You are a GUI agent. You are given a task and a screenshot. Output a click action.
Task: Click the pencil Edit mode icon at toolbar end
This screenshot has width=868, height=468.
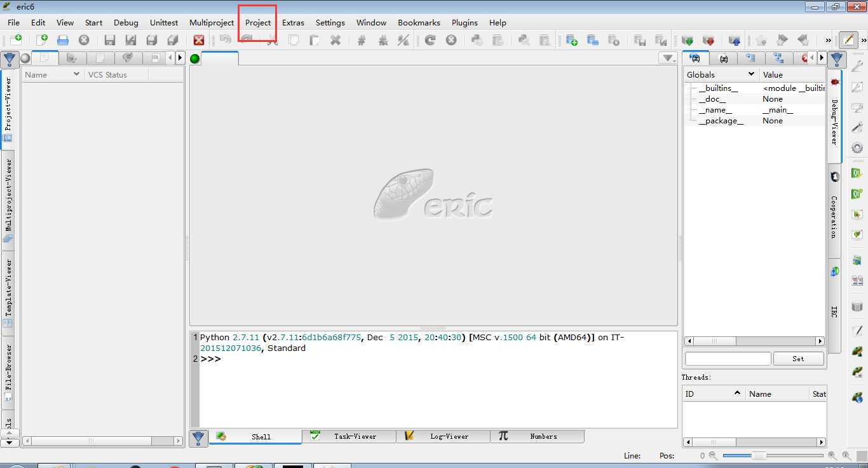coord(848,40)
